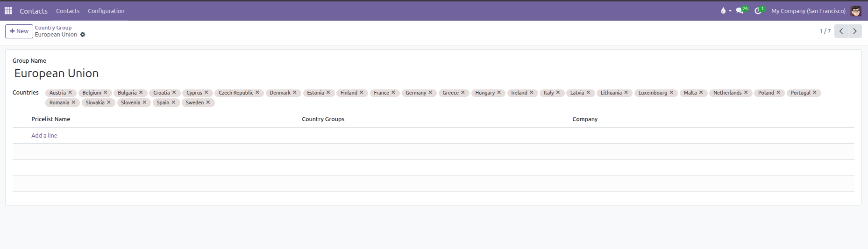Screen dimensions: 868x249
Task: Click the Contacts app title
Action: click(34, 11)
